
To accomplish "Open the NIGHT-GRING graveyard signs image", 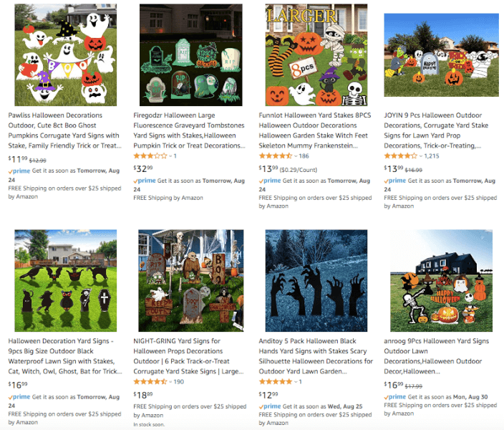I will click(x=191, y=281).
